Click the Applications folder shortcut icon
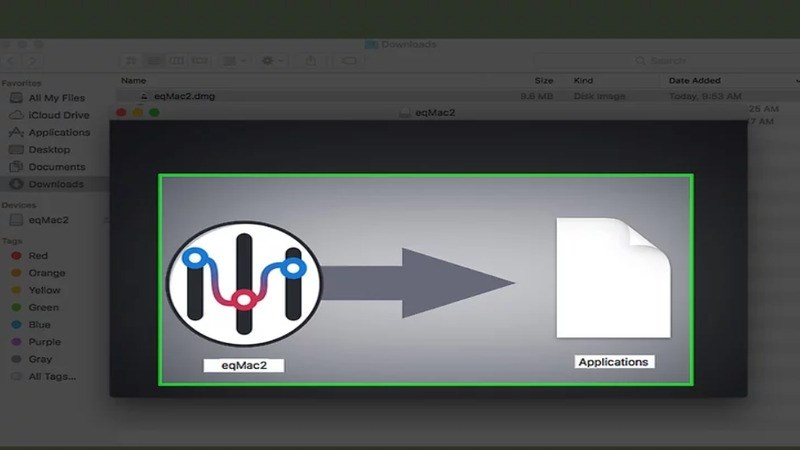Screen dimensions: 800x450 (x=613, y=278)
